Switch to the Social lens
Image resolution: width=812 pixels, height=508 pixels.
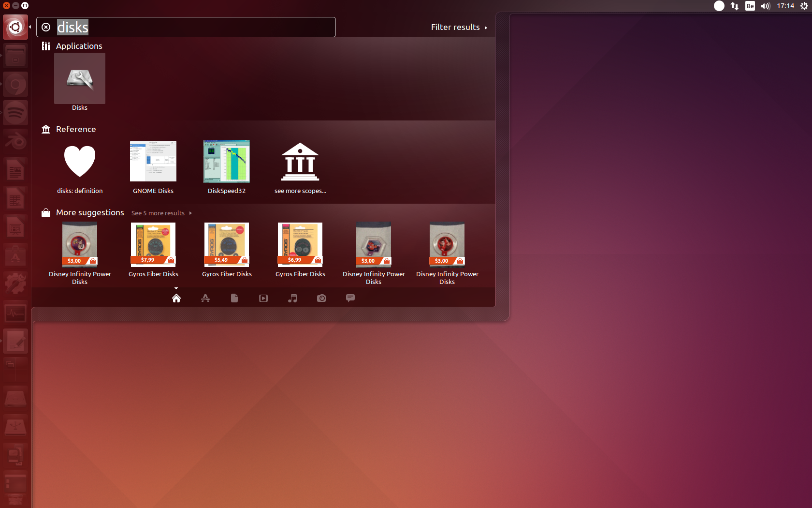(x=350, y=298)
